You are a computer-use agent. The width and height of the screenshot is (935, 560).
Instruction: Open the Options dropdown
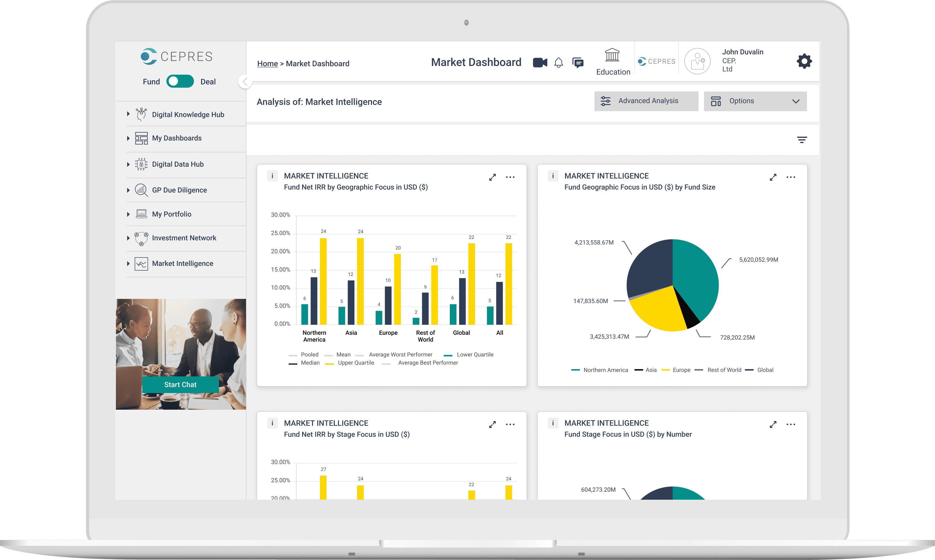(755, 101)
